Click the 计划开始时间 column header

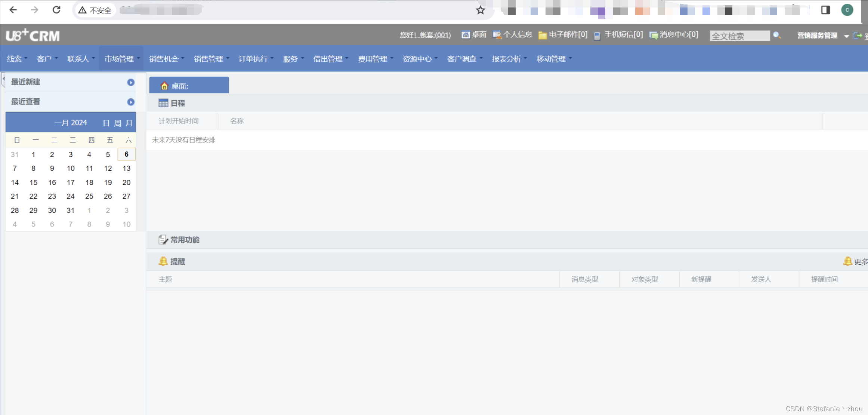coord(179,121)
